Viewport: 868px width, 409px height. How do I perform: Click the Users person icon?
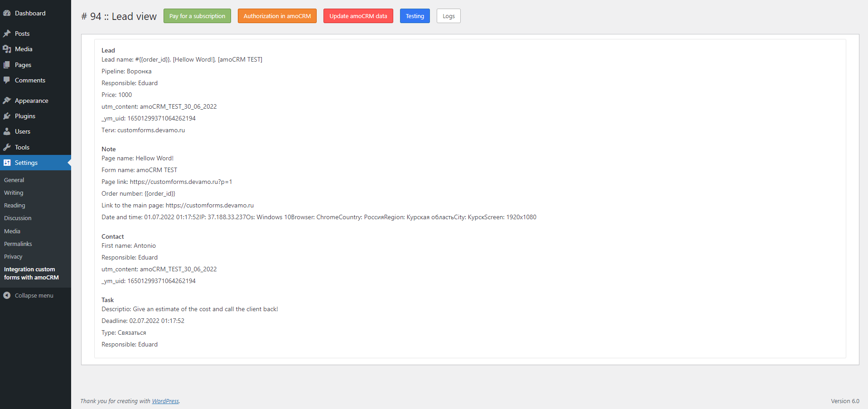(x=7, y=131)
